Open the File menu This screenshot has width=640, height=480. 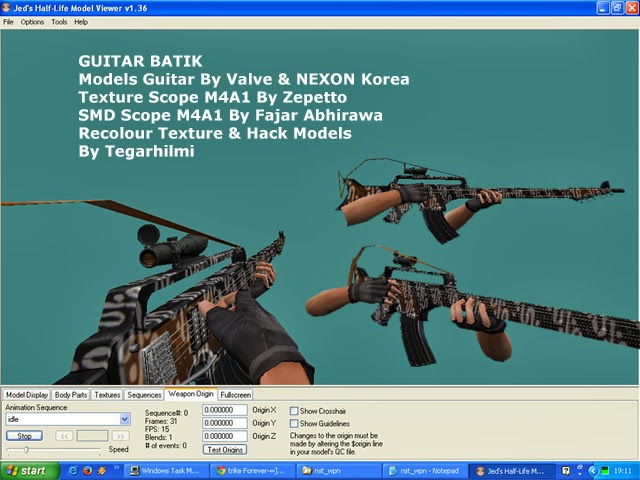pyautogui.click(x=8, y=22)
